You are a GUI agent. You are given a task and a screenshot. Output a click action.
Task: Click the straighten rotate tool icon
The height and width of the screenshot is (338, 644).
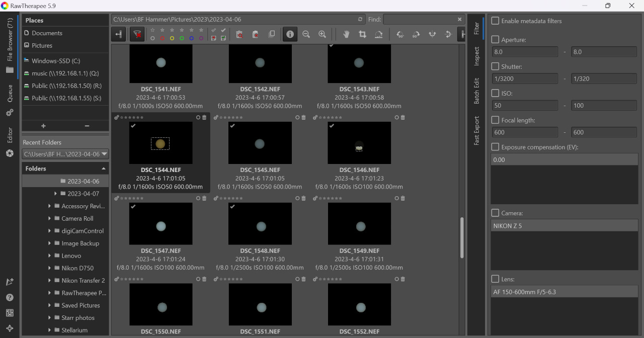(x=378, y=34)
